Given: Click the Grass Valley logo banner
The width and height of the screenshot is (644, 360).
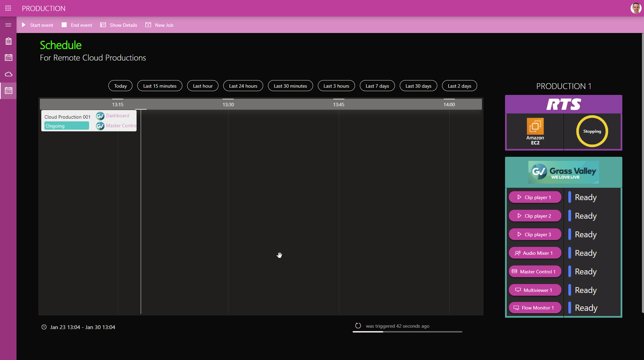Looking at the screenshot, I should 563,172.
